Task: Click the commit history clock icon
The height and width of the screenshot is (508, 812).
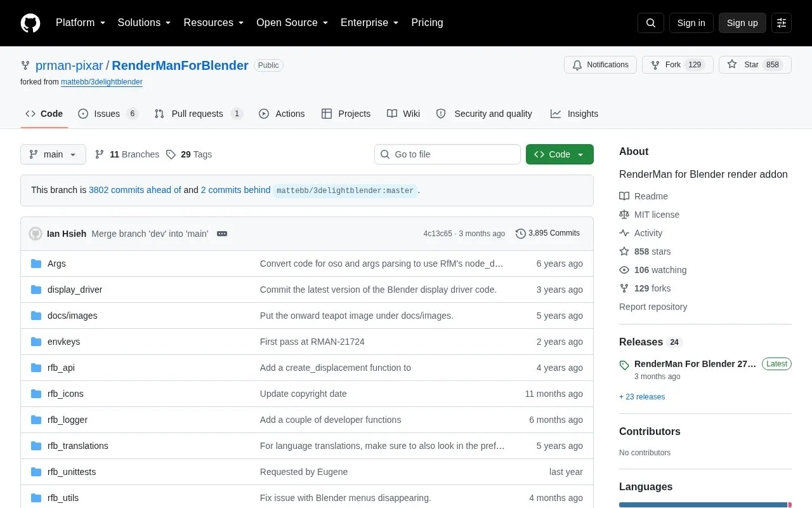Action: coord(521,234)
